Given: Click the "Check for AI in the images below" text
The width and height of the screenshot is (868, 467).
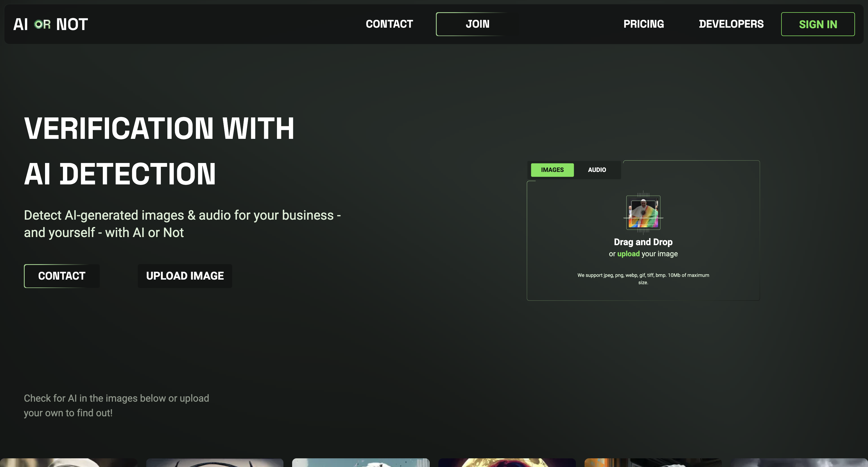Looking at the screenshot, I should pos(116,405).
